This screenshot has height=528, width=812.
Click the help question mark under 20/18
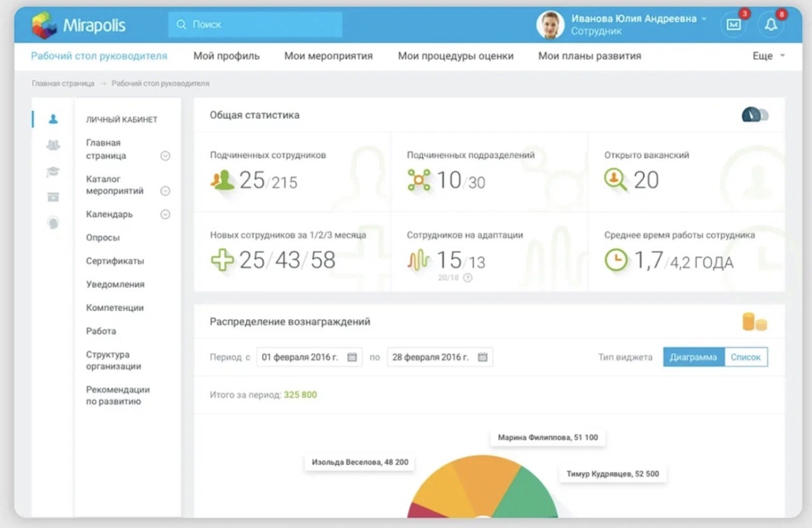point(467,278)
